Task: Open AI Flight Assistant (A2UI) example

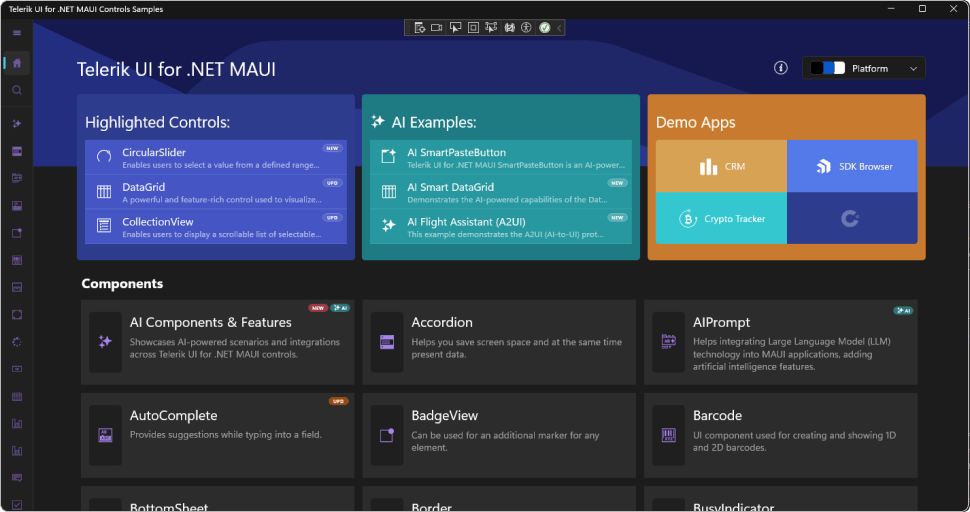Action: coord(500,227)
